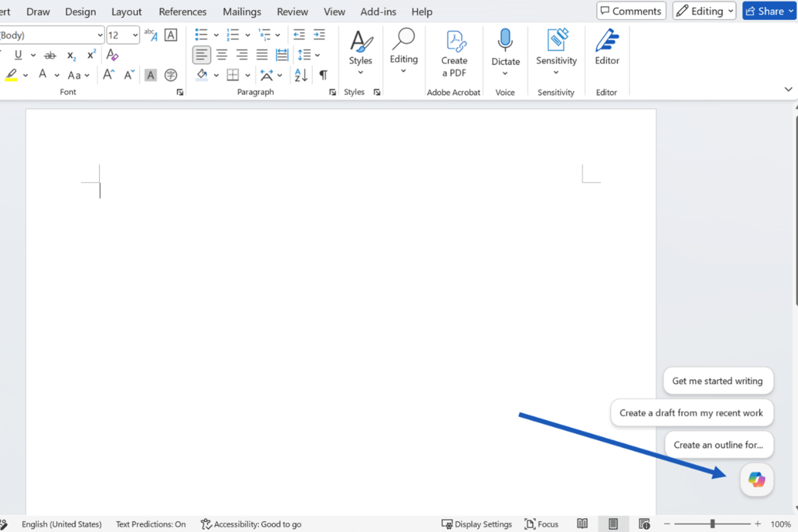Clear all formatting icon
798x532 pixels.
tap(112, 55)
